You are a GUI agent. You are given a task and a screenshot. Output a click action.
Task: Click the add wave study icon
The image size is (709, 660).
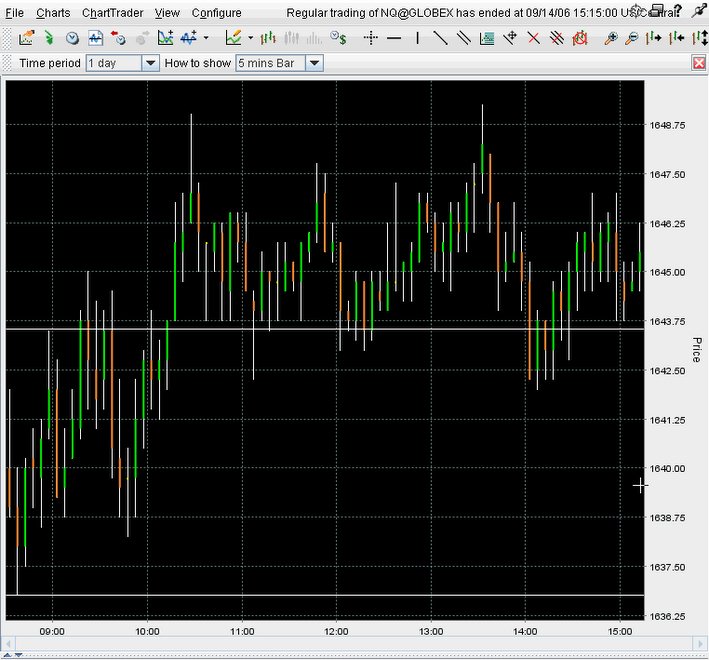pyautogui.click(x=189, y=38)
